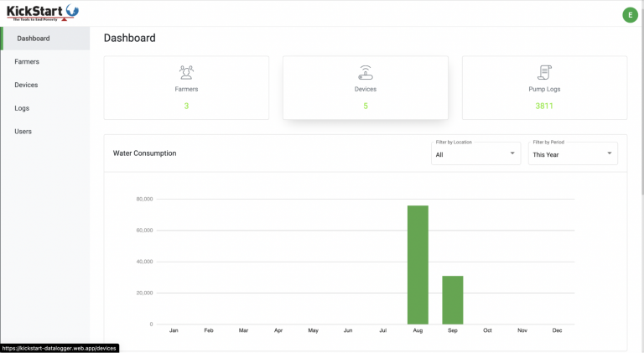This screenshot has height=353, width=644.
Task: Click the Water Consumption card title
Action: pos(144,153)
